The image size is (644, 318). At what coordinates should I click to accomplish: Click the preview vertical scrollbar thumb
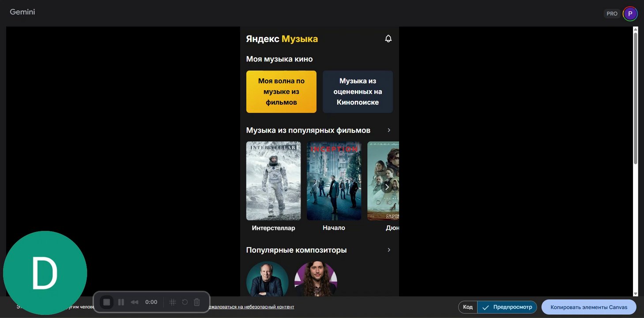(636, 98)
